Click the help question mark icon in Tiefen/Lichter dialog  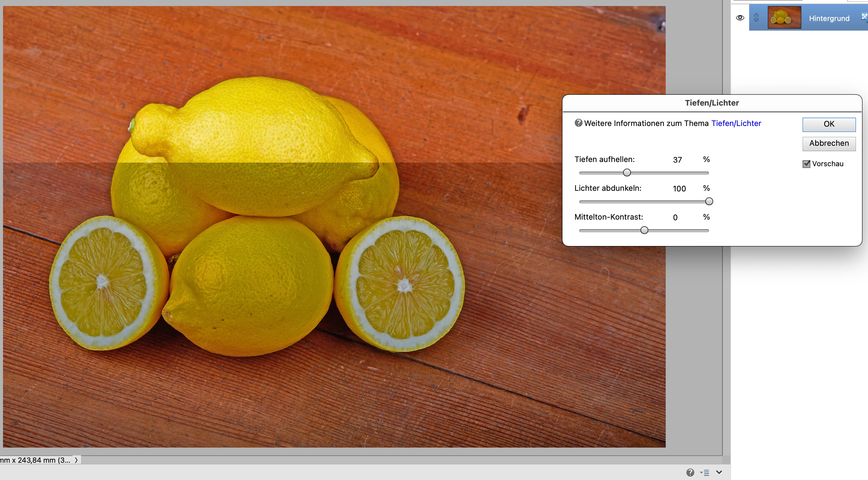578,123
